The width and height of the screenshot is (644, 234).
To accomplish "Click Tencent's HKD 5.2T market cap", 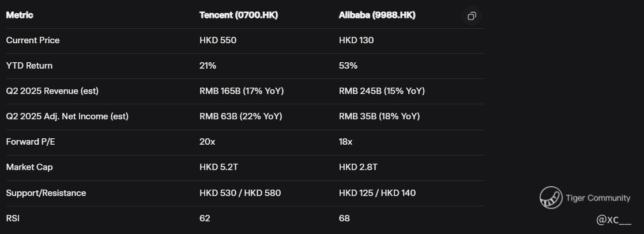I will (x=218, y=167).
